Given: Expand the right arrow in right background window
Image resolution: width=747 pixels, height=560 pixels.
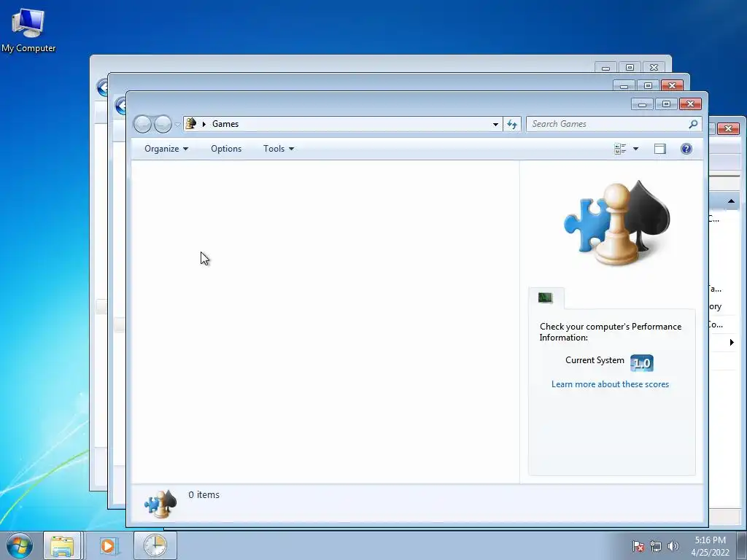Looking at the screenshot, I should 732,343.
